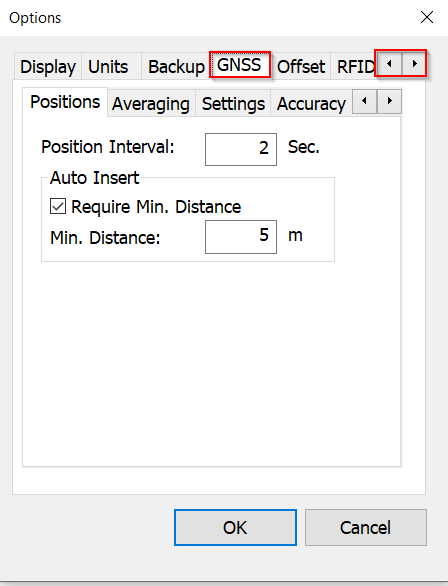Screen dimensions: 448x586
Task: Confirm changes with the OK button
Action: point(235,527)
